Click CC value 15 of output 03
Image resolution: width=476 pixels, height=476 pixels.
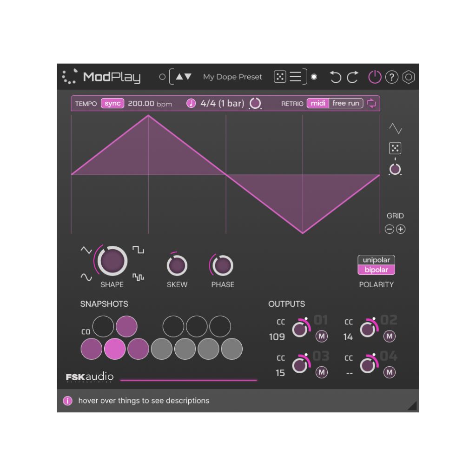point(280,373)
